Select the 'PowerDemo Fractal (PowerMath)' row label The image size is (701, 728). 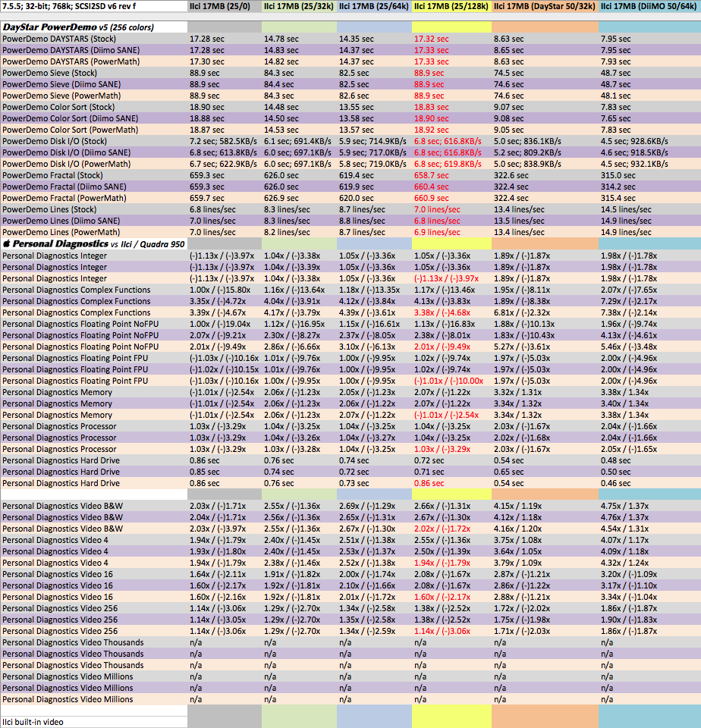64,198
